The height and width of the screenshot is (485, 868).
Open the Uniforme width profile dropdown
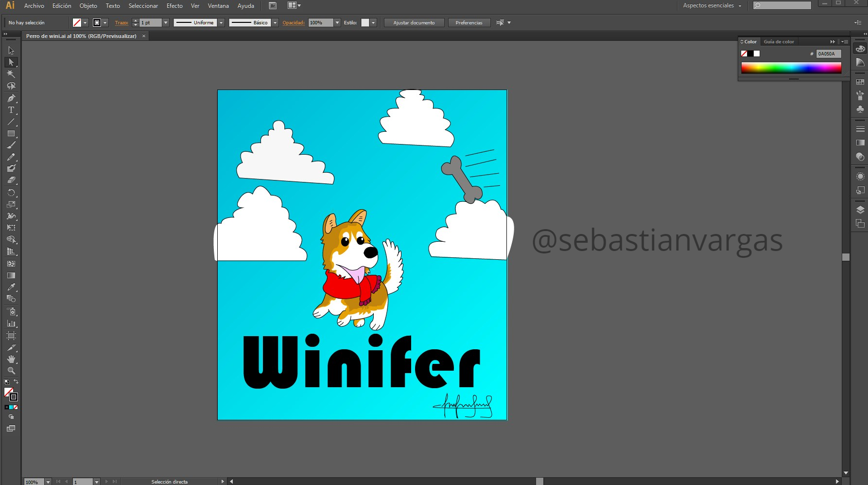pos(221,23)
